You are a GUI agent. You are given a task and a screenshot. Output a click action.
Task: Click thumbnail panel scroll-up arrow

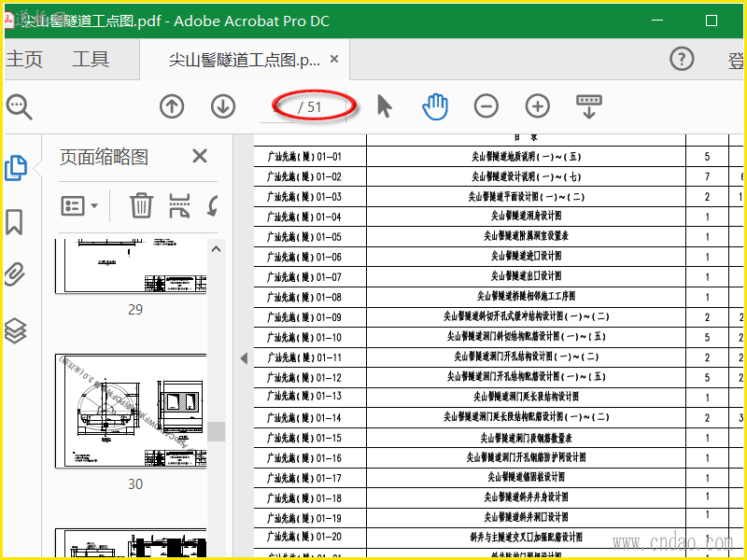pyautogui.click(x=217, y=249)
